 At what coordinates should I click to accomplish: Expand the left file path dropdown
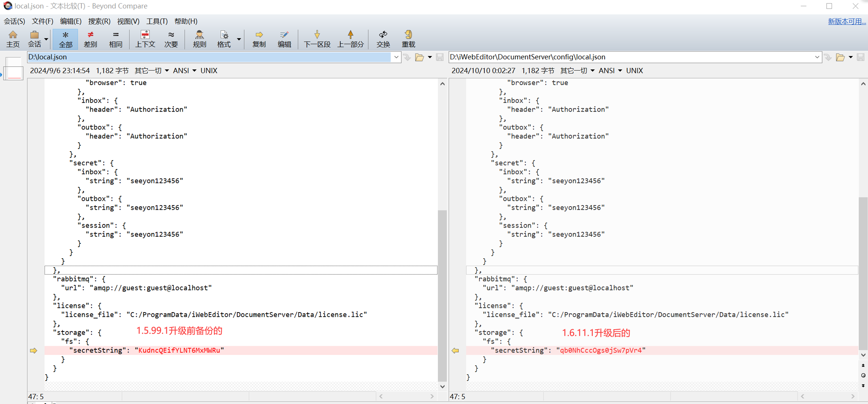396,57
